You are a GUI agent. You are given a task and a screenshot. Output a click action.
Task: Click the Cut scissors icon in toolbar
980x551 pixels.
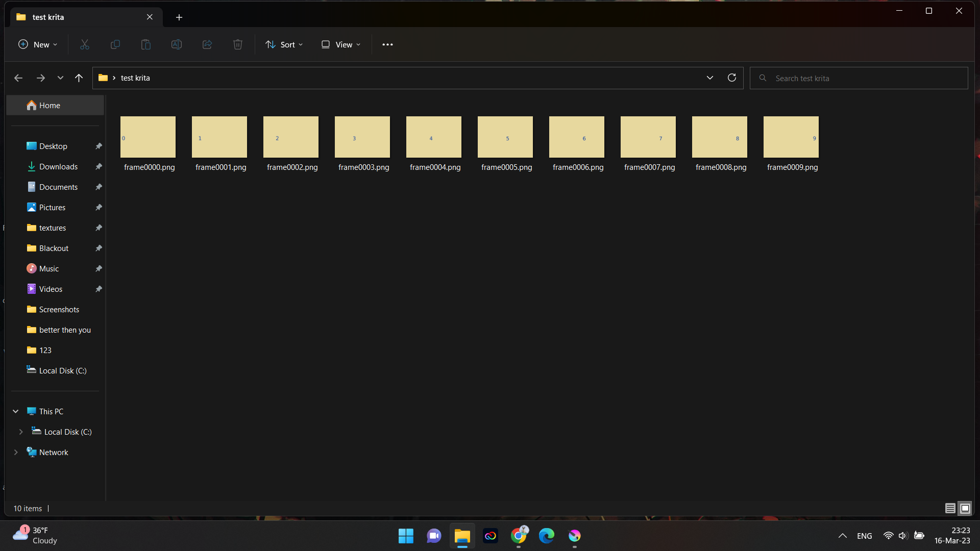[x=85, y=44]
